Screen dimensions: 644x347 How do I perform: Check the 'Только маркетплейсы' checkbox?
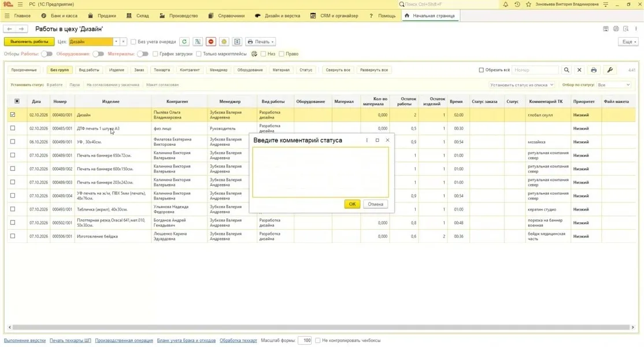[x=198, y=54]
